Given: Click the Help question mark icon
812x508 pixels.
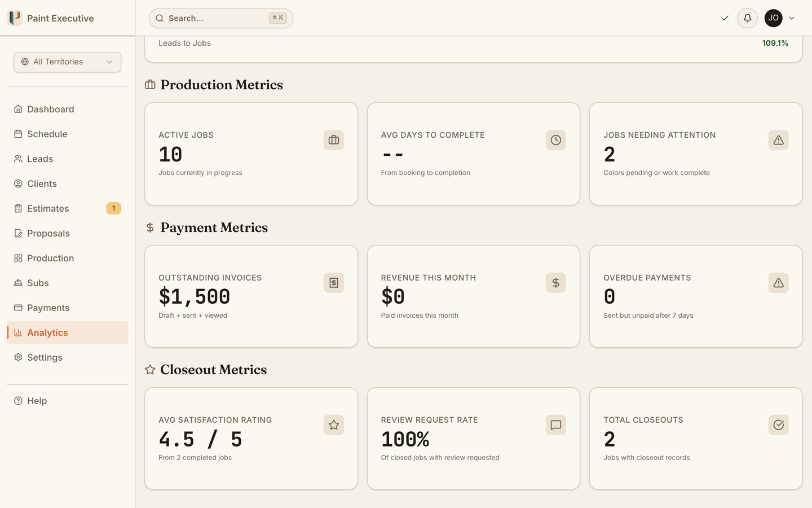Looking at the screenshot, I should (x=18, y=401).
